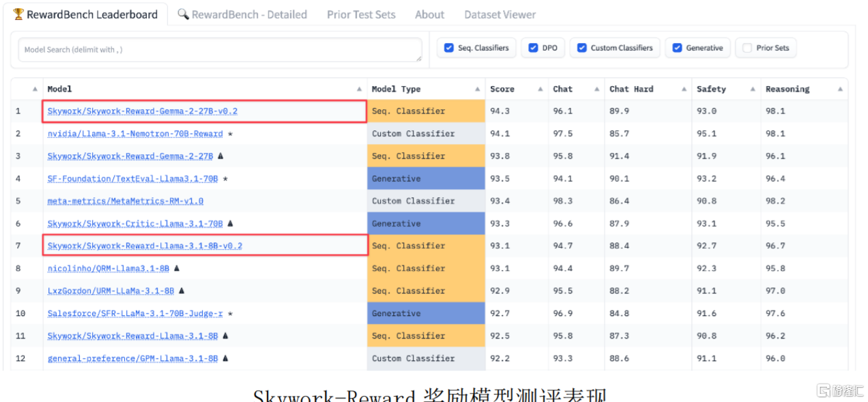Sort by the Chat Hard column arrow
The image size is (868, 402).
[x=684, y=89]
